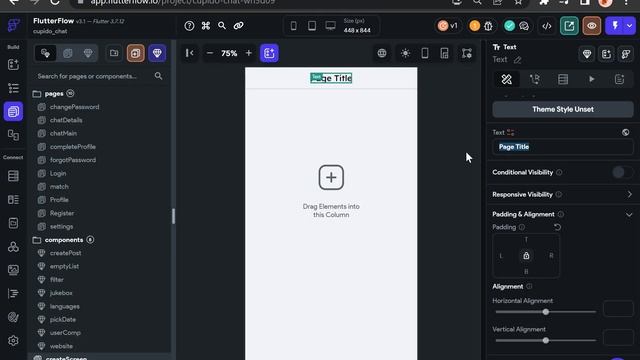Click the purple AI Gen canvas button
Screen dimensions: 640x360
pyautogui.click(x=269, y=53)
